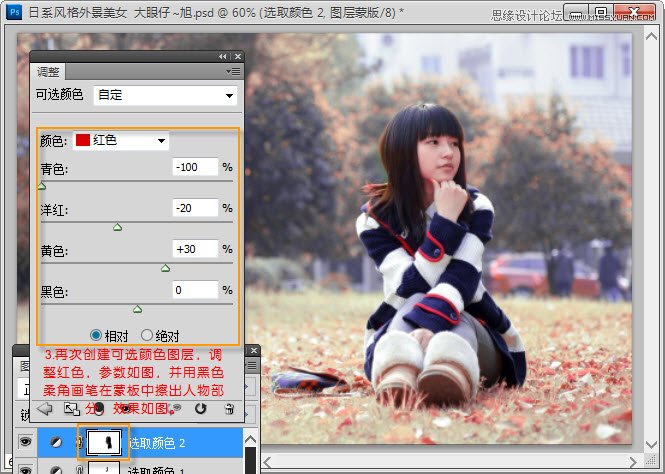Click horizontal scrollbar left arrow
This screenshot has height=474, width=665.
(267, 462)
